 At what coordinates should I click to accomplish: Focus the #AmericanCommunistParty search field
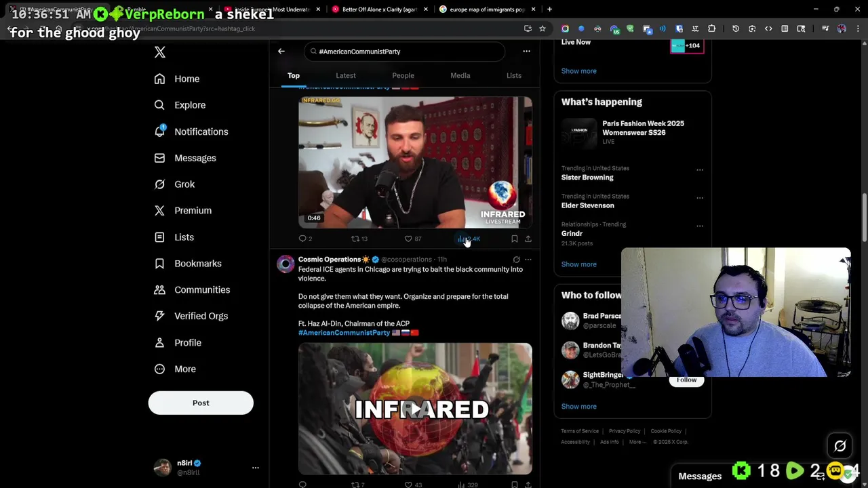pyautogui.click(x=404, y=52)
